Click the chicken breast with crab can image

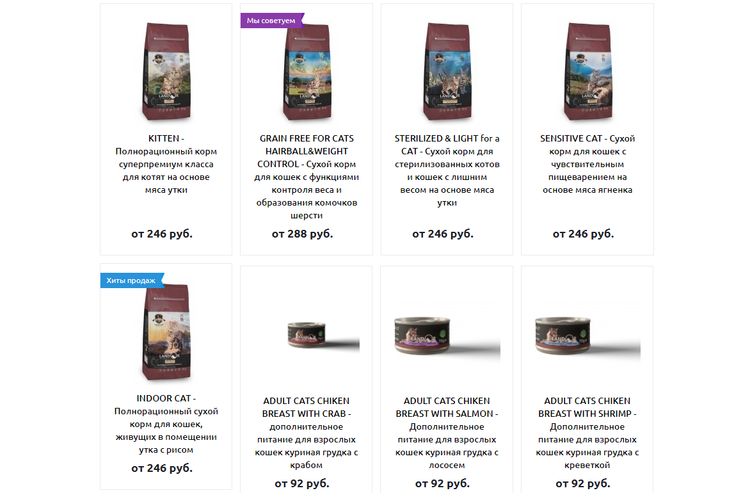coord(323,335)
